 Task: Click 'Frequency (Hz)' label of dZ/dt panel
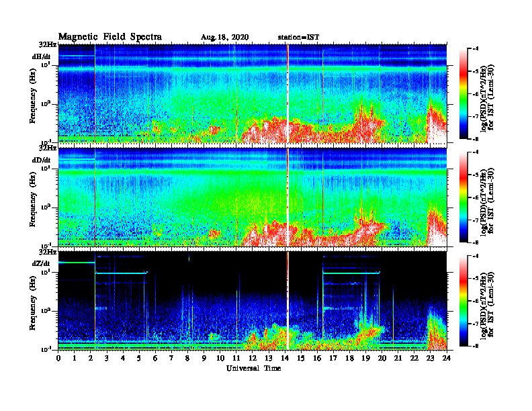pos(33,303)
